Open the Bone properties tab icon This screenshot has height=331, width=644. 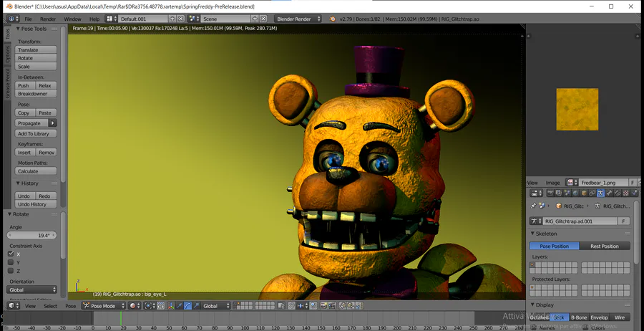[609, 193]
